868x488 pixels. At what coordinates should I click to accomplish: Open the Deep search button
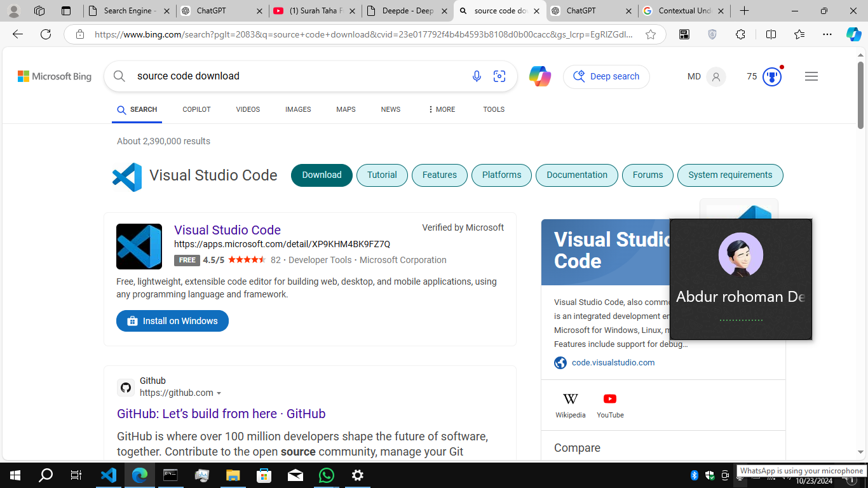point(606,76)
